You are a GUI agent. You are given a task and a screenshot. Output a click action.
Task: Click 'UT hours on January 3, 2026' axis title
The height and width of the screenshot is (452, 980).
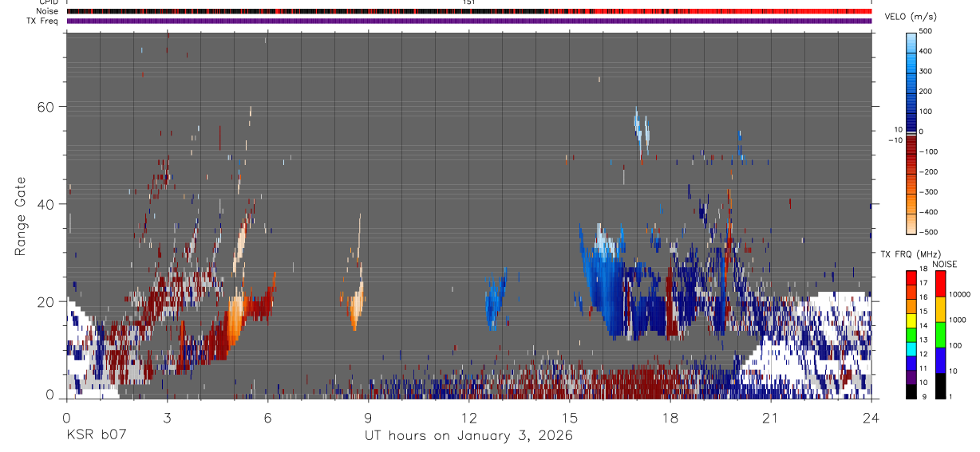pos(468,436)
